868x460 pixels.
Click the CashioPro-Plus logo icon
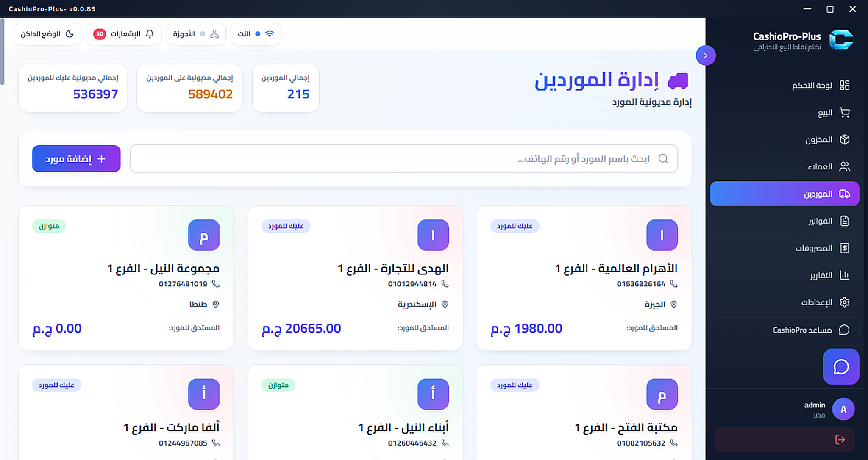click(841, 40)
